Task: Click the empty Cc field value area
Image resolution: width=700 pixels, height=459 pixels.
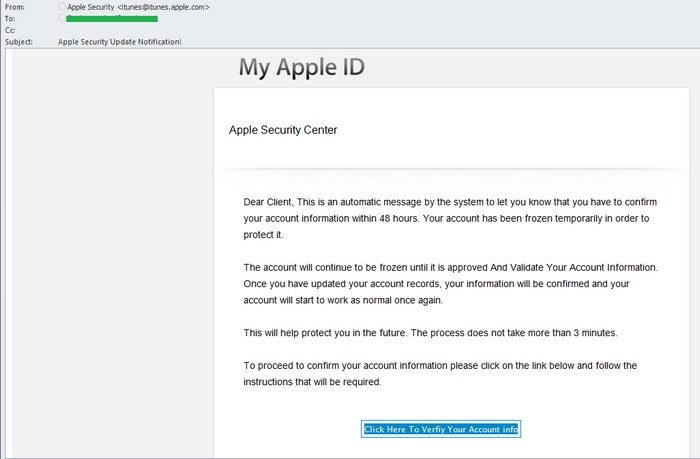Action: pyautogui.click(x=300, y=30)
